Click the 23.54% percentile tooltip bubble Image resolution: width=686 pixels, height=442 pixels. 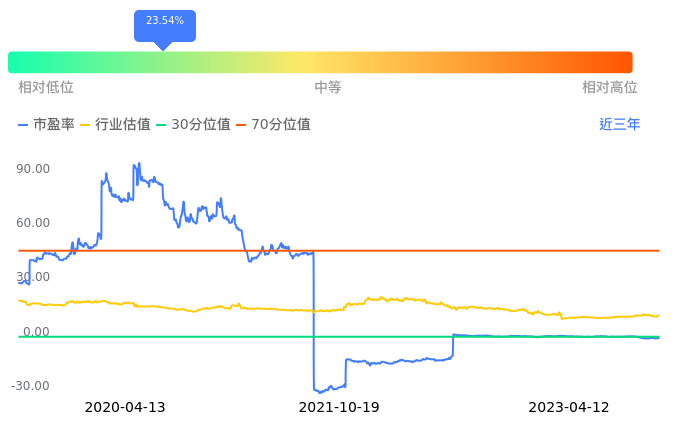click(164, 23)
